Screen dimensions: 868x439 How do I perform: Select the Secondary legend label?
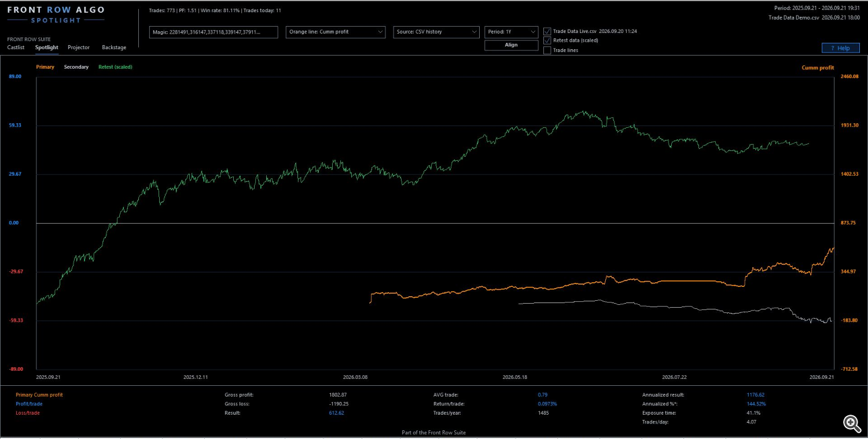pos(76,67)
